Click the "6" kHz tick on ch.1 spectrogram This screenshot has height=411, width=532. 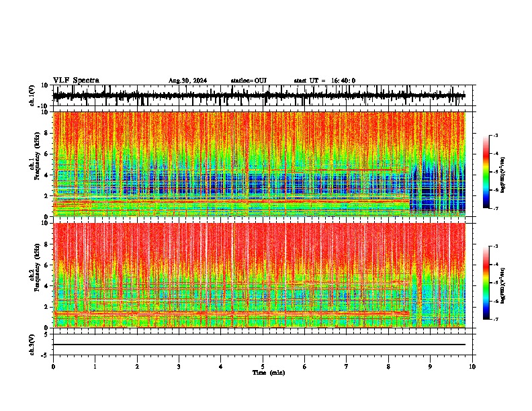click(46, 154)
